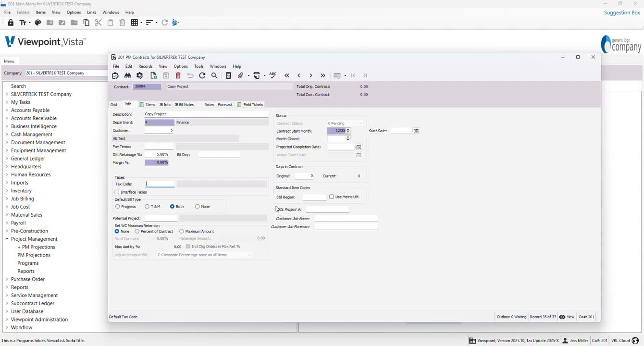Go to next record arrow
This screenshot has height=346, width=644.
pos(311,75)
